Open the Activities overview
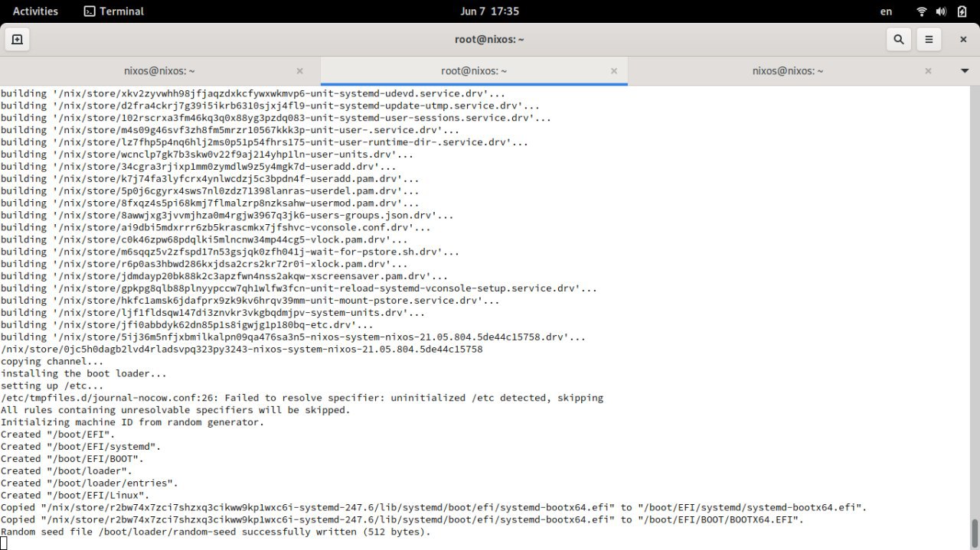Screen dimensions: 980x550 pyautogui.click(x=35, y=11)
